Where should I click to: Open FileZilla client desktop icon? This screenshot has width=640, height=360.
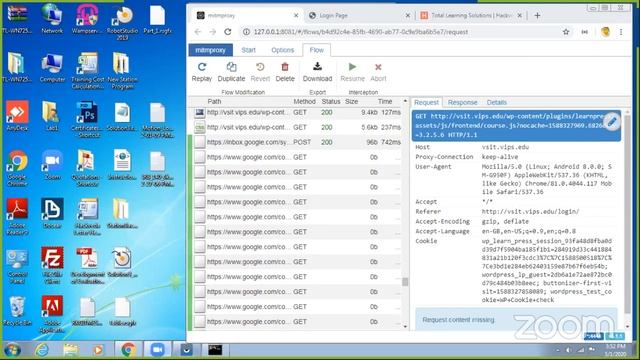tap(52, 265)
